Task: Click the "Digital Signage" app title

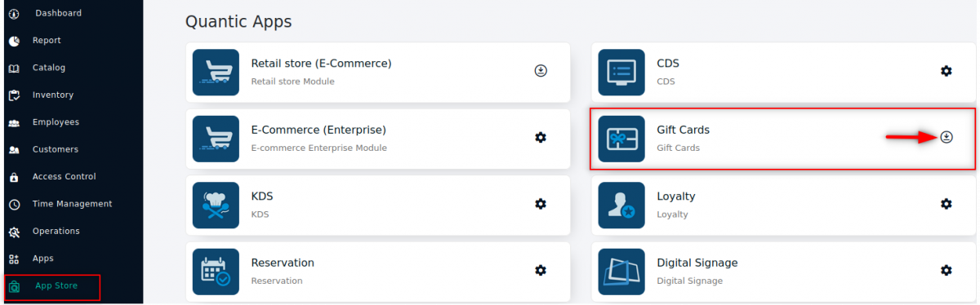Action: pos(697,263)
